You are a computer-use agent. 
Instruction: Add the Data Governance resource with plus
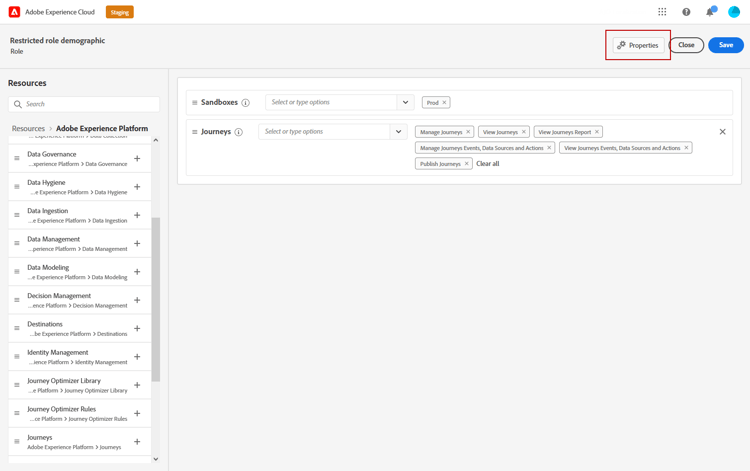tap(137, 158)
